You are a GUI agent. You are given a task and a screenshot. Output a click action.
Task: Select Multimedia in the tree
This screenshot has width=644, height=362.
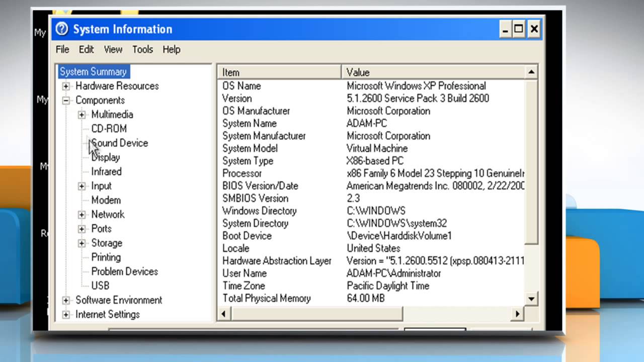tap(112, 115)
